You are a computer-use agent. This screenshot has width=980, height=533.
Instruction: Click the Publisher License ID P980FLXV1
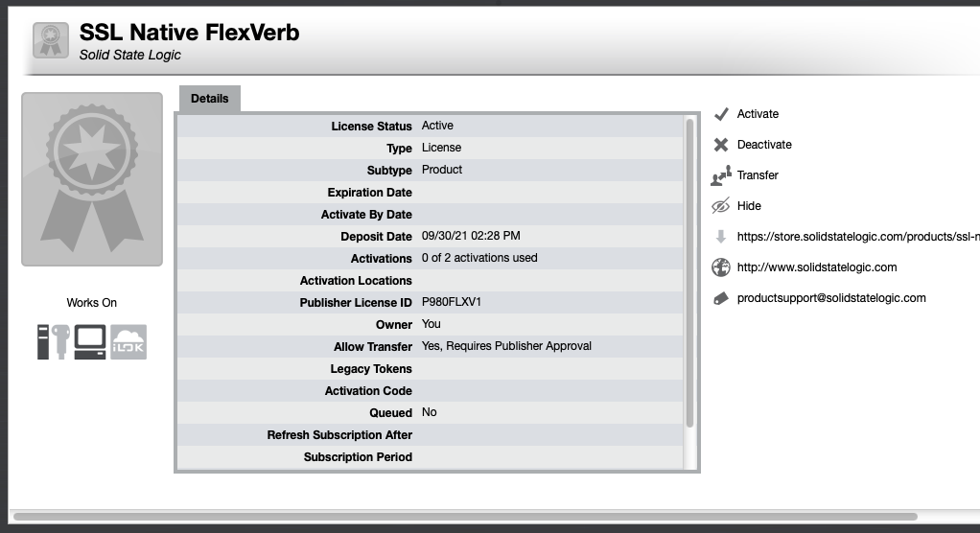(x=452, y=302)
